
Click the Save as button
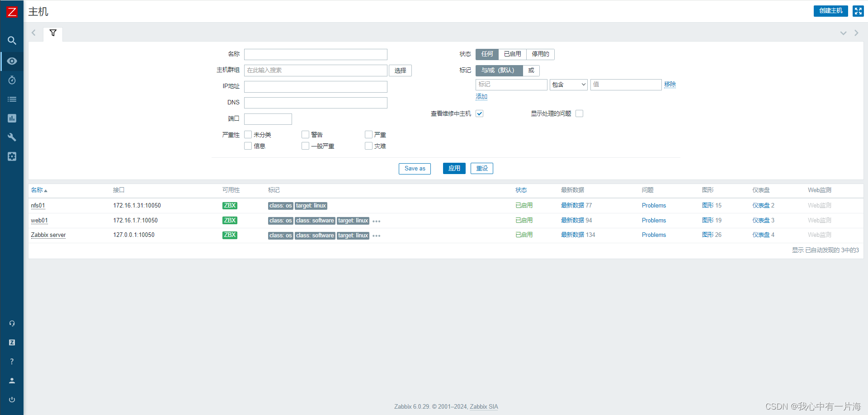pyautogui.click(x=415, y=169)
